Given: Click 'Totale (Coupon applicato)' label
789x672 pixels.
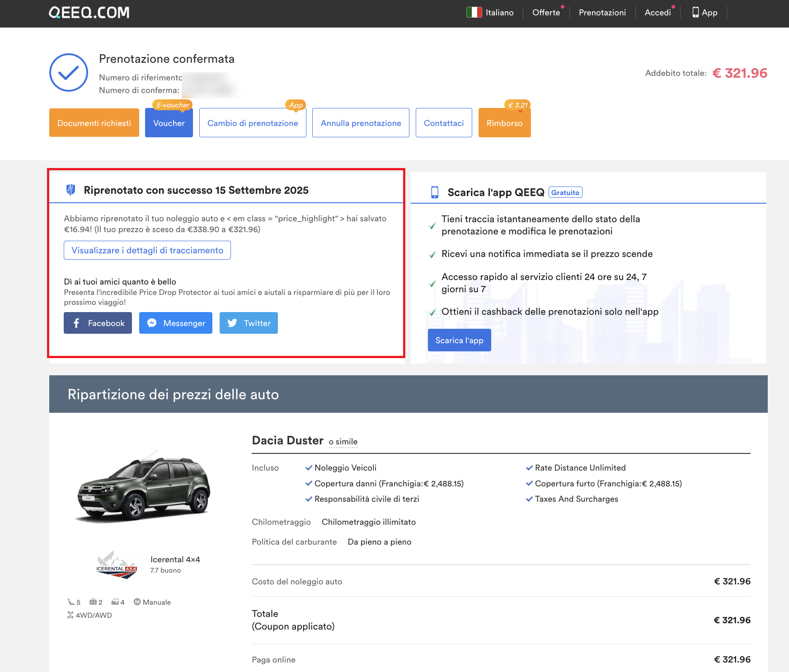Looking at the screenshot, I should 293,620.
